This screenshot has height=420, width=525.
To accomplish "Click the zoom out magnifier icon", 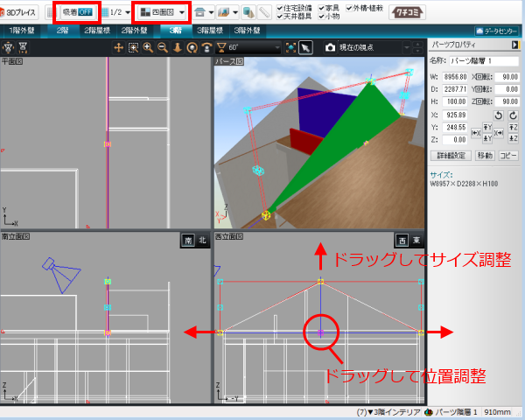I will coord(163,46).
